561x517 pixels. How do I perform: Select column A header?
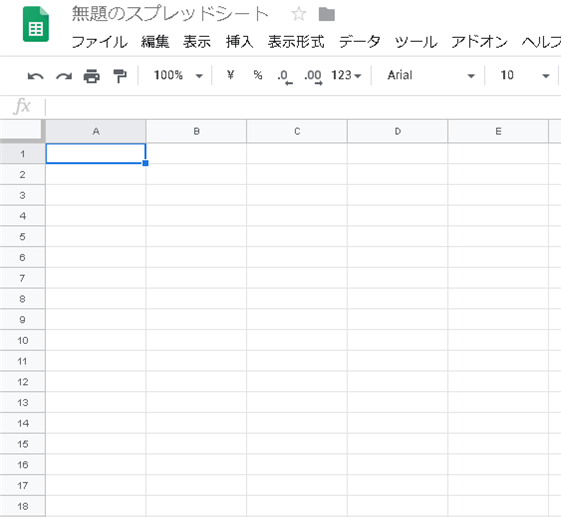tap(96, 131)
